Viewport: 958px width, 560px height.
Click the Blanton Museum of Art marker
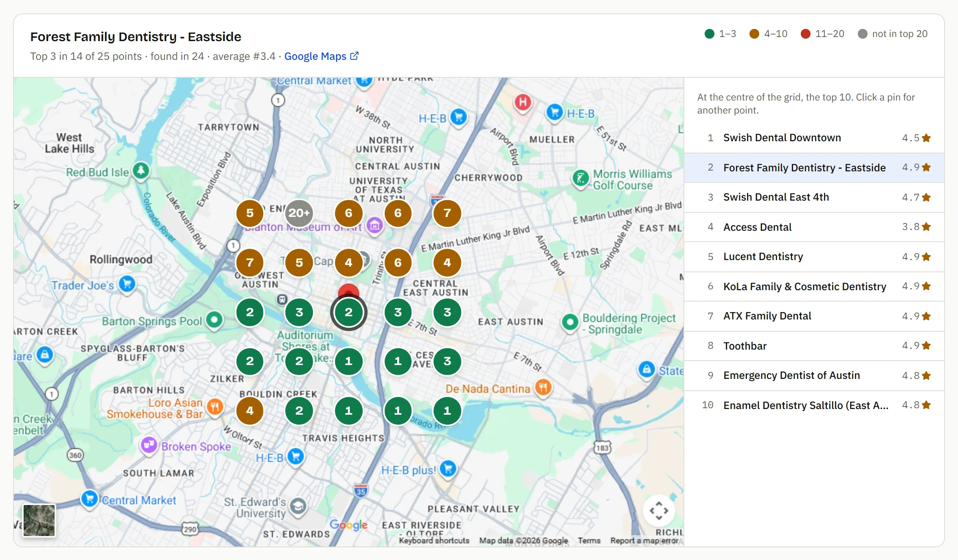pyautogui.click(x=375, y=225)
